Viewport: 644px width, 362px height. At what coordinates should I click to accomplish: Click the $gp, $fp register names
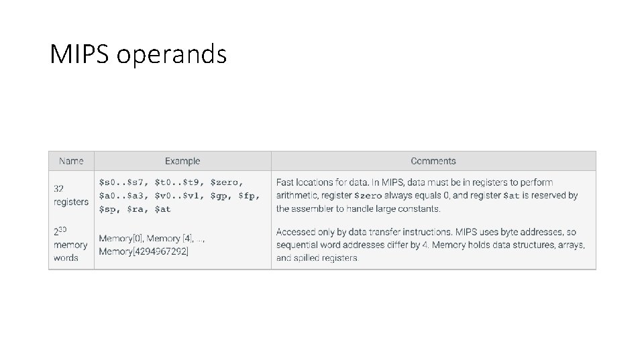click(x=235, y=196)
